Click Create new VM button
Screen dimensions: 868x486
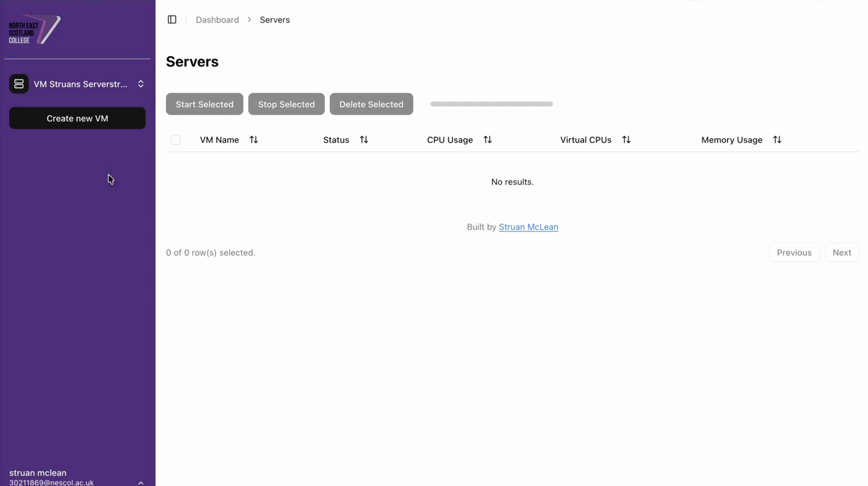tap(77, 118)
